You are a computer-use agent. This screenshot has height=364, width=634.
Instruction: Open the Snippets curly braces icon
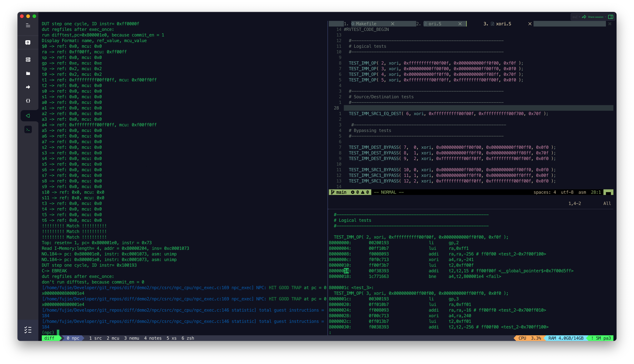coord(28,101)
